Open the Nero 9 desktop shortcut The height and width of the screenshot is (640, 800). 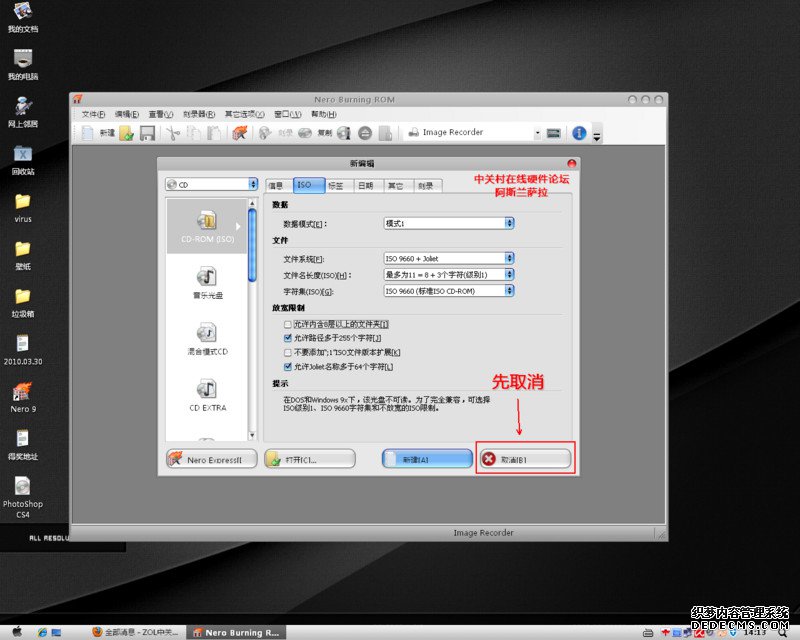click(x=22, y=397)
